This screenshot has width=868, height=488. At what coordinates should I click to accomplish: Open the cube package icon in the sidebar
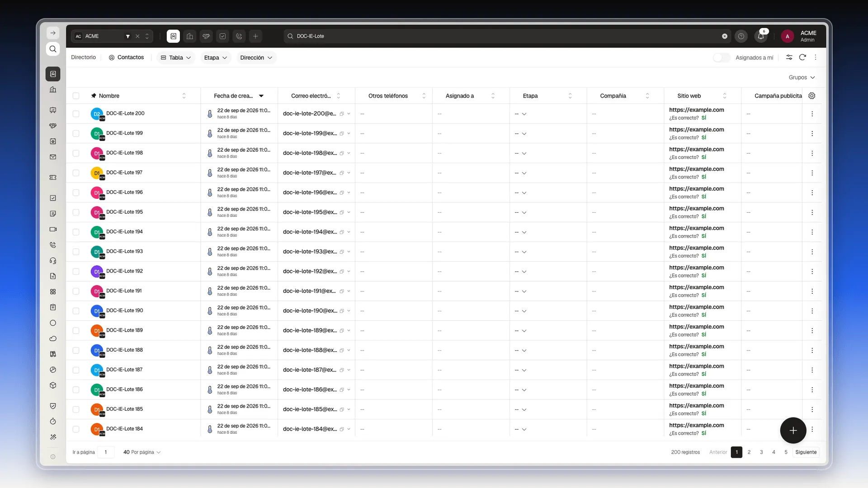[x=53, y=385]
